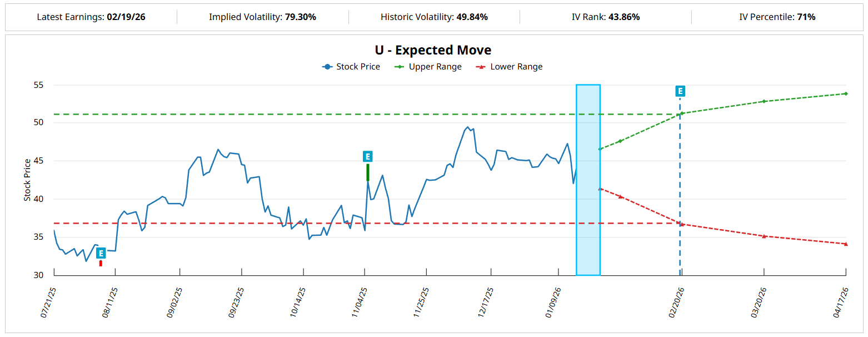
Task: Toggle the Stock Price legend series
Action: pos(351,67)
